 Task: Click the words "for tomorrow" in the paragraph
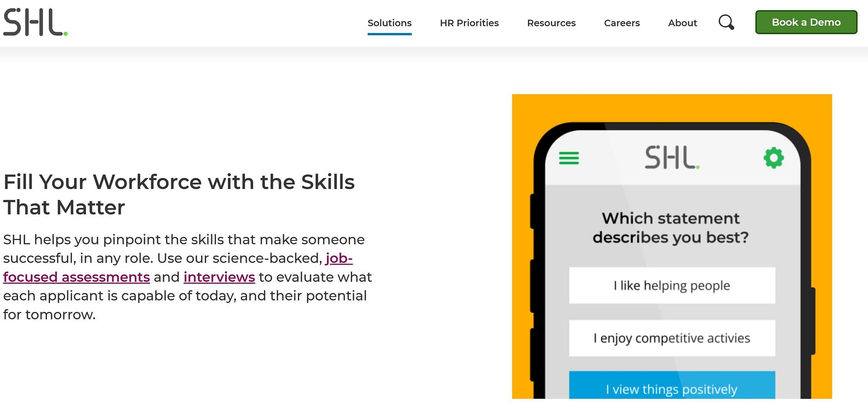tap(49, 315)
